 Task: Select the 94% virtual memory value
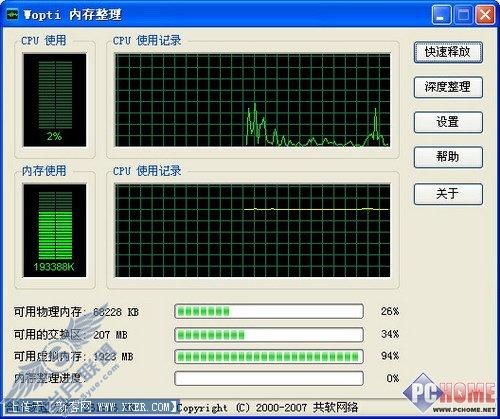pos(390,356)
